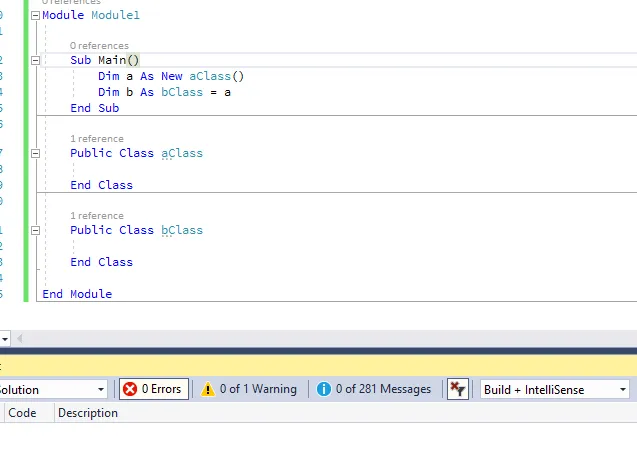Click the horizontal scrollbar left arrow
This screenshot has width=637, height=453.
coord(19,338)
